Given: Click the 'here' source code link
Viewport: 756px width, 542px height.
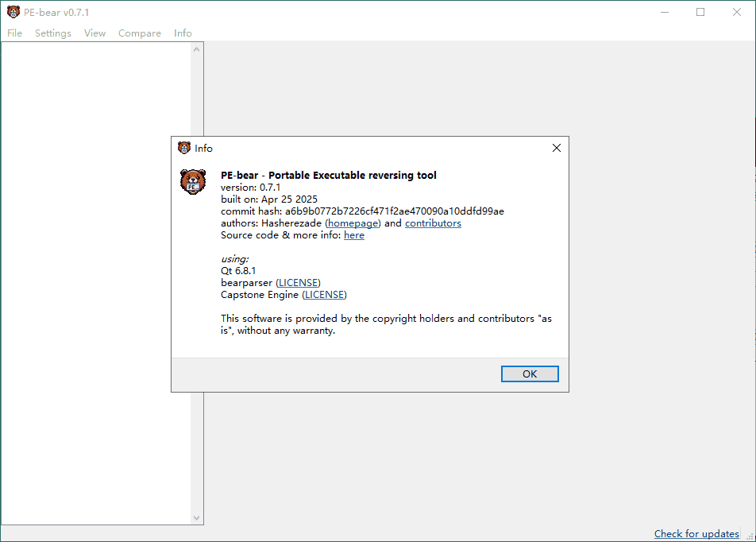Looking at the screenshot, I should point(354,235).
